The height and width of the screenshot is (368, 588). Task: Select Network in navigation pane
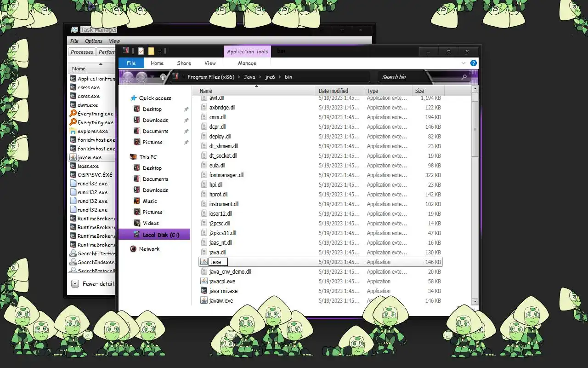149,249
